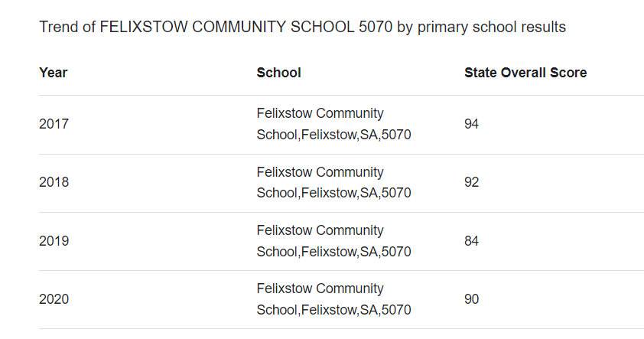Screen dimensions: 644x339
Task: Click "School,Felixstow,SA,5070" text in 2018 row
Action: coord(333,193)
